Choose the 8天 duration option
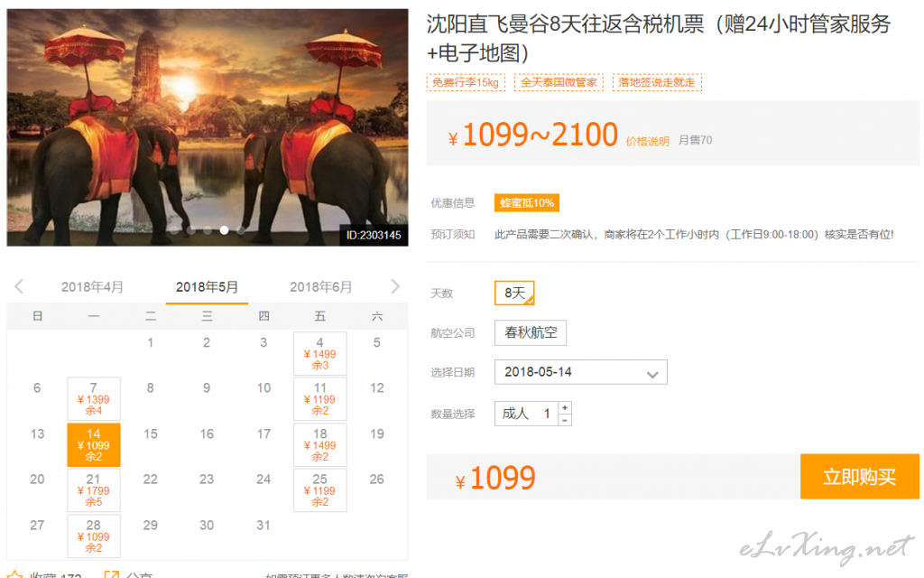The width and height of the screenshot is (924, 578). pyautogui.click(x=514, y=294)
